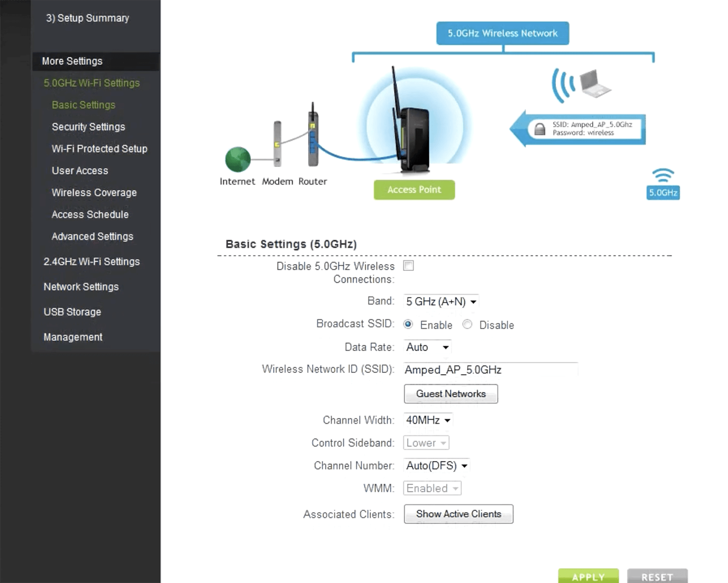This screenshot has width=728, height=583.
Task: Select Disable for Broadcast SSID
Action: [x=467, y=324]
